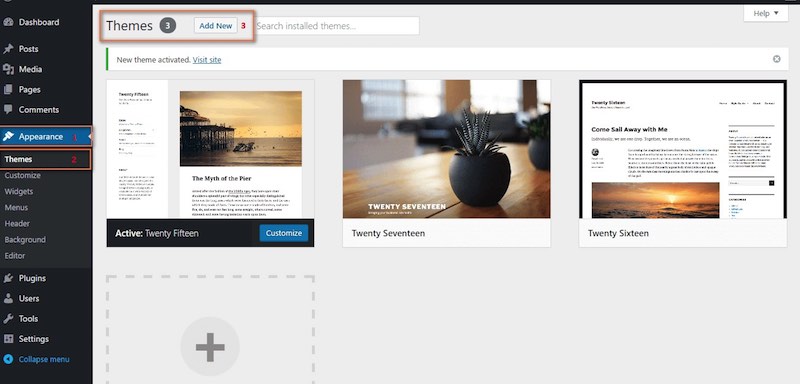Select the Tools wrench icon
The width and height of the screenshot is (800, 384).
click(8, 319)
